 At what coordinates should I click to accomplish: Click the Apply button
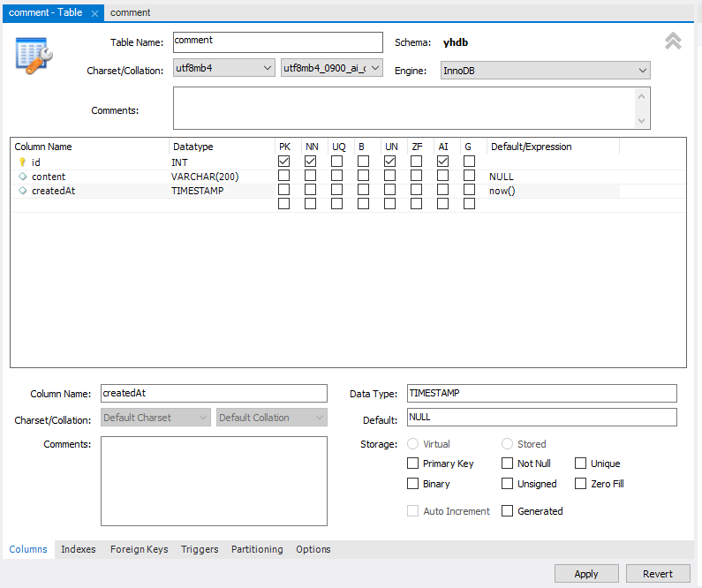586,574
